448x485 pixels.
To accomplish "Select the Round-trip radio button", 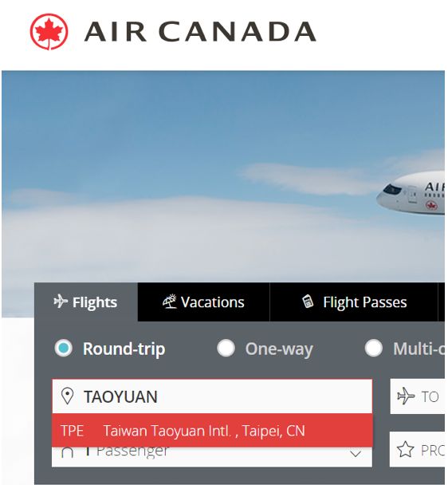I will click(x=64, y=348).
